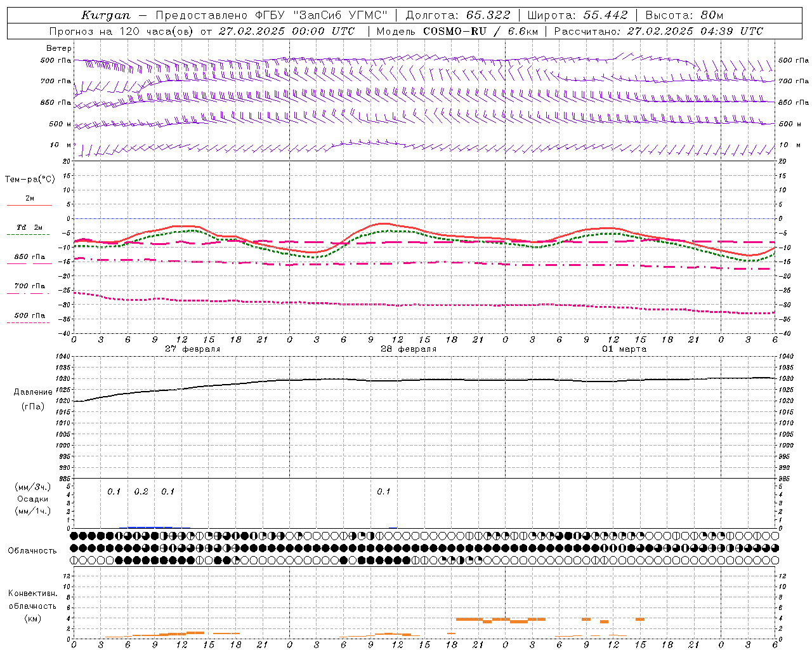This screenshot has width=812, height=650.
Task: Click the 01 марта date label
Action: (x=624, y=349)
